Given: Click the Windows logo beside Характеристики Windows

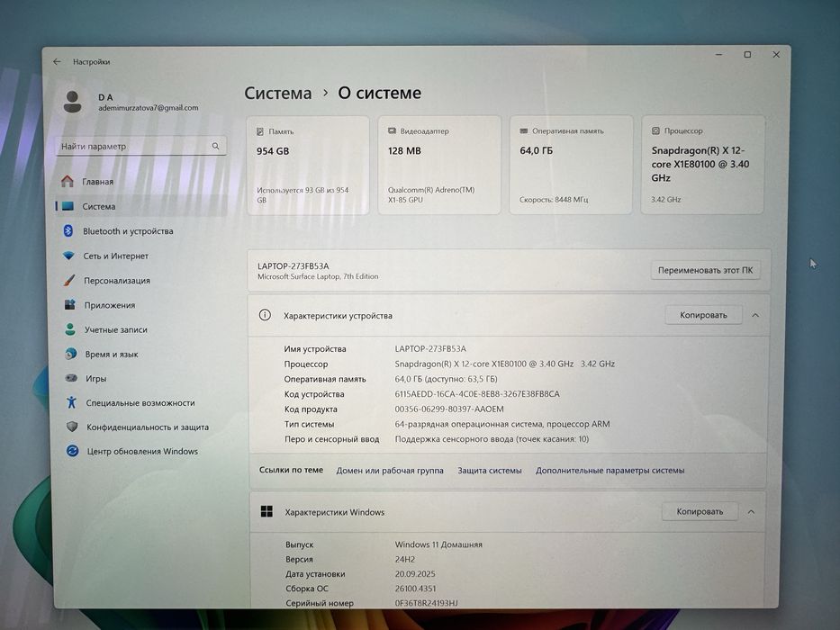Looking at the screenshot, I should pos(266,511).
